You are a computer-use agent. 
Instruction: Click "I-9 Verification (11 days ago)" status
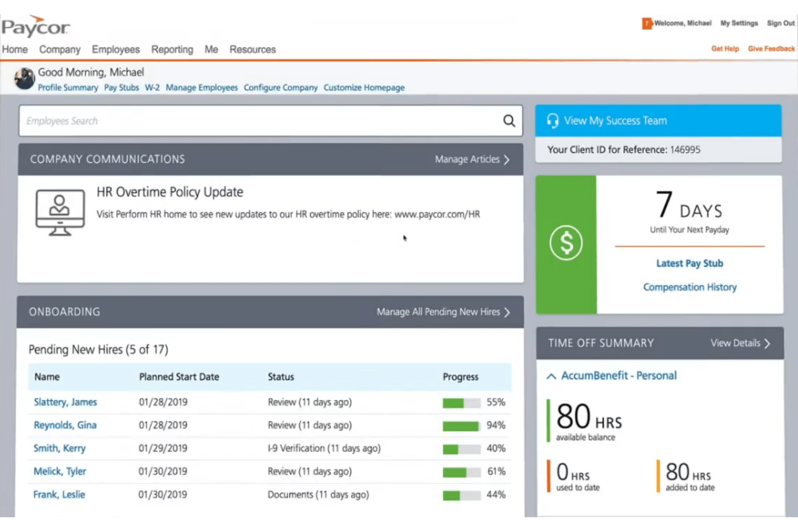pyautogui.click(x=324, y=448)
